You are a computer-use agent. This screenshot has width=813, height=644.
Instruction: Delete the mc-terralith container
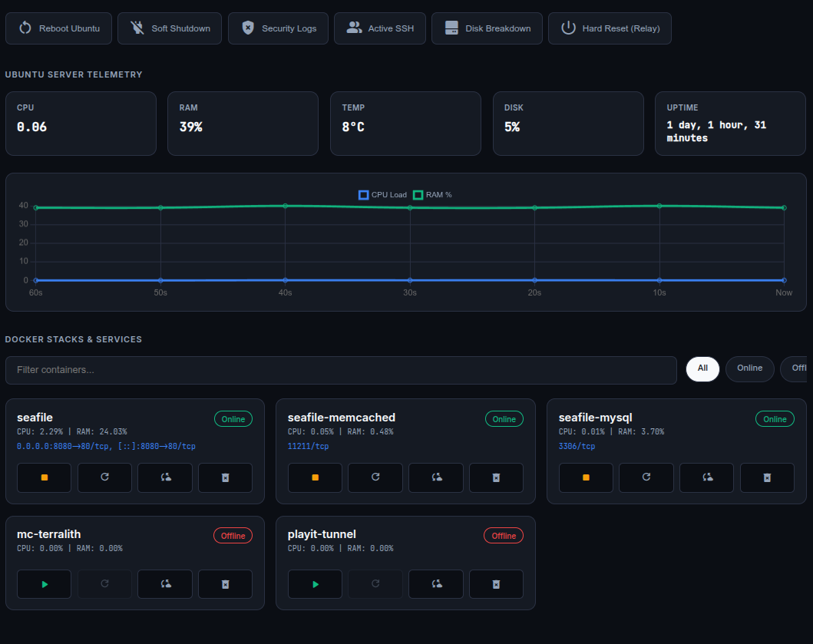[x=225, y=584]
